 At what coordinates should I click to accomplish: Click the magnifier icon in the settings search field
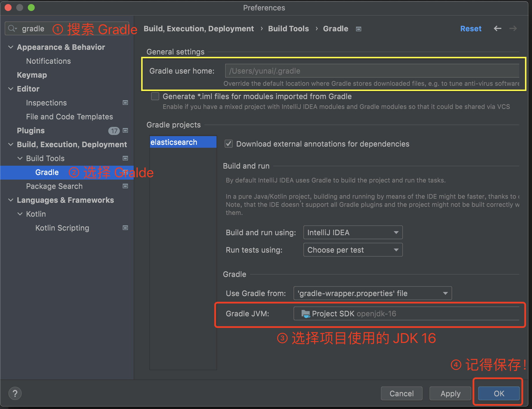(12, 28)
